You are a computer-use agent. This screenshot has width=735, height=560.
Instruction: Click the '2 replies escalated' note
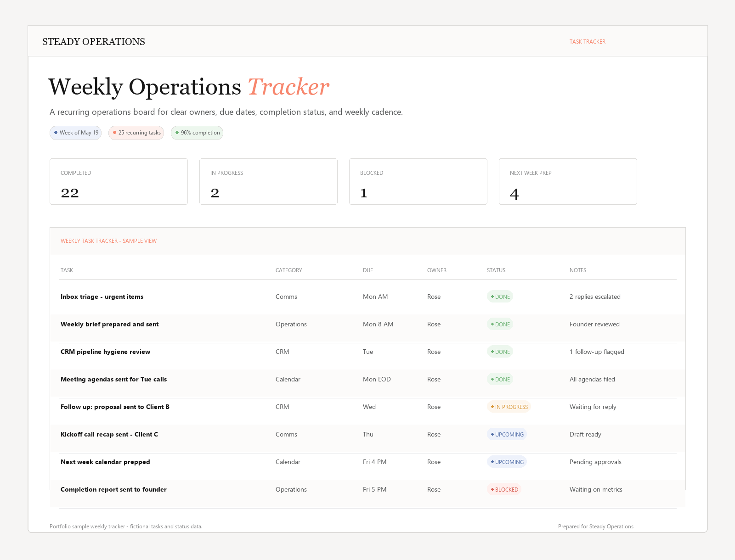tap(595, 297)
